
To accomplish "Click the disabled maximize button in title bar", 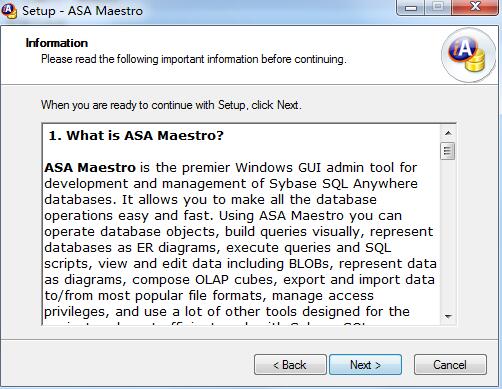I will [438, 7].
